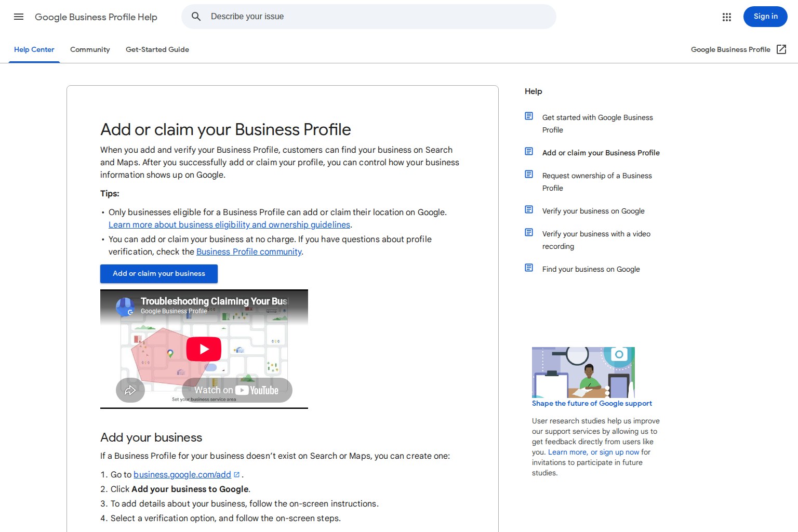The image size is (798, 532).
Task: Click the Google Business Profile channel name in video
Action: pos(174,311)
